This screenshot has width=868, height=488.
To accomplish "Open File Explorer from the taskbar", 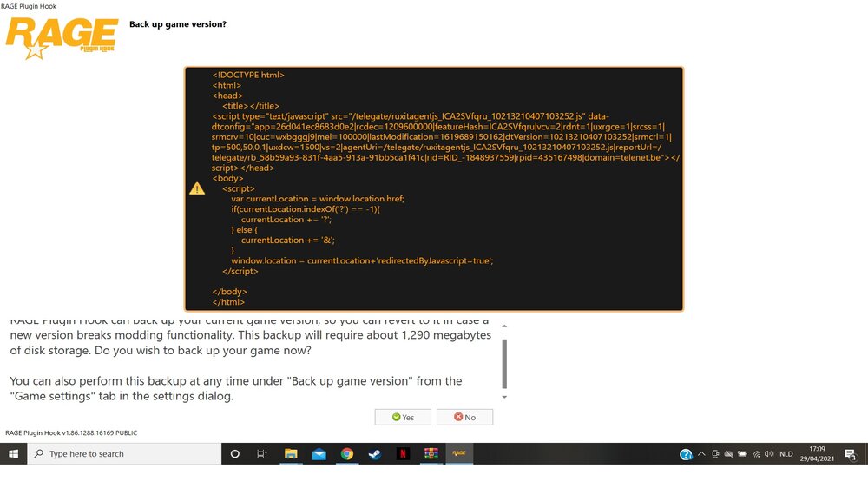I will pyautogui.click(x=291, y=453).
